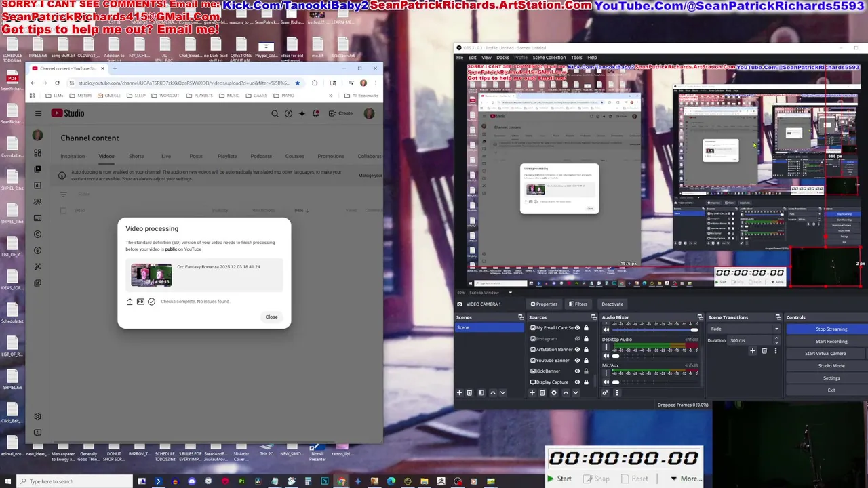Increase transition Duration with up arrow
Screen dimensions: 868x488
[776, 338]
